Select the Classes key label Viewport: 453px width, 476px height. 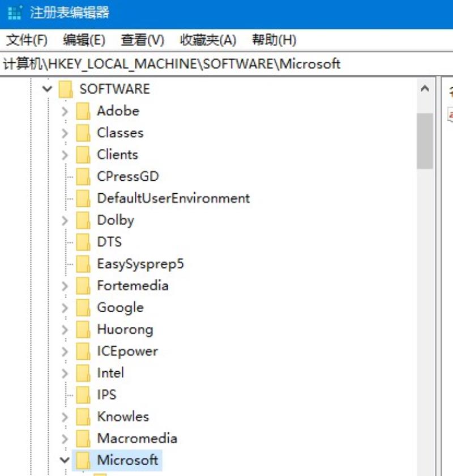[120, 133]
